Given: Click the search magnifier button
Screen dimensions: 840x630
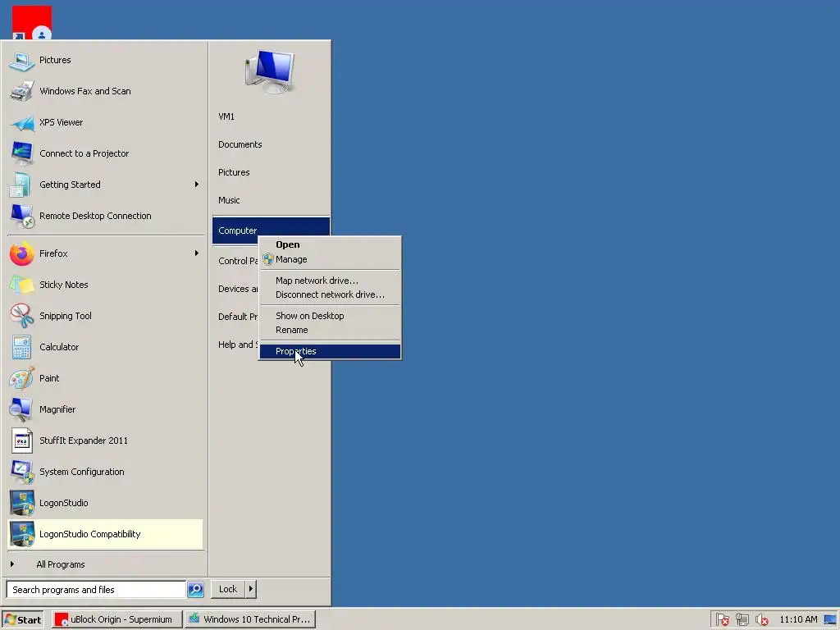Looking at the screenshot, I should [x=195, y=589].
